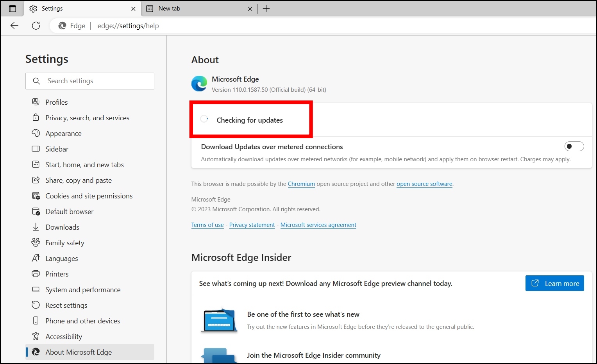
Task: Open a new tab with the plus button
Action: [x=266, y=9]
